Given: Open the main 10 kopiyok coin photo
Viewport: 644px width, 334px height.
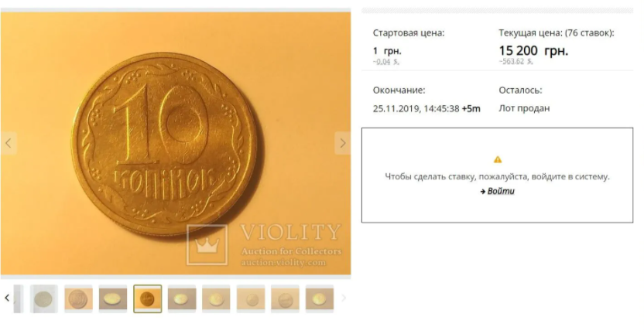Looking at the screenshot, I should [x=176, y=143].
